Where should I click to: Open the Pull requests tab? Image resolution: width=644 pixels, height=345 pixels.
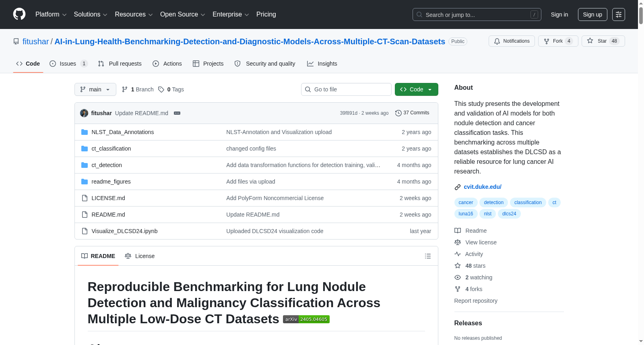click(120, 64)
